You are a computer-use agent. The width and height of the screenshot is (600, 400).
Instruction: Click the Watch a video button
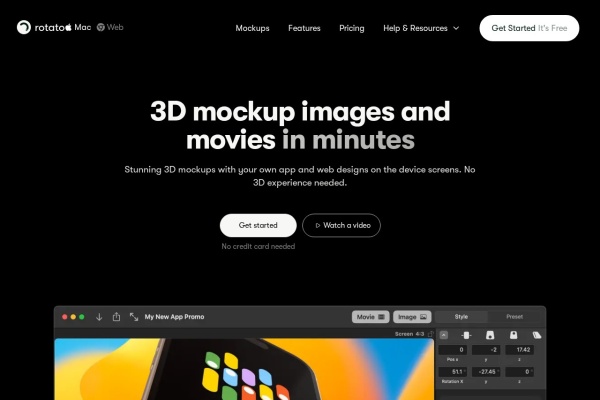[341, 225]
